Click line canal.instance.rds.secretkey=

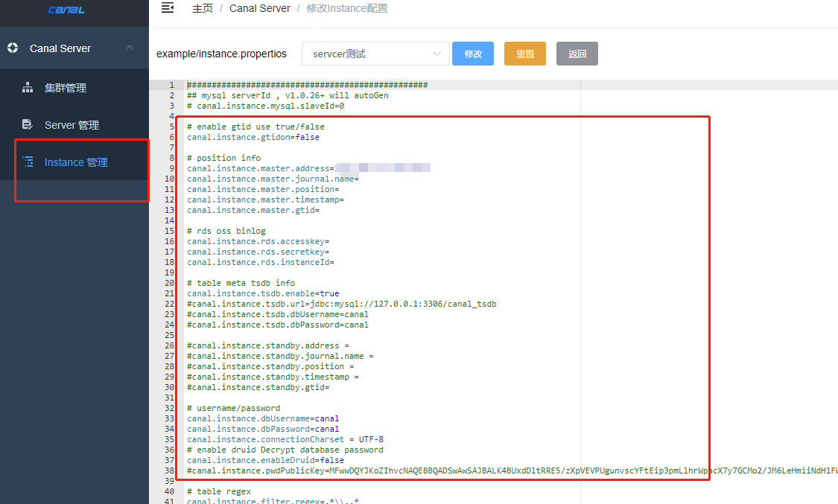pos(258,252)
